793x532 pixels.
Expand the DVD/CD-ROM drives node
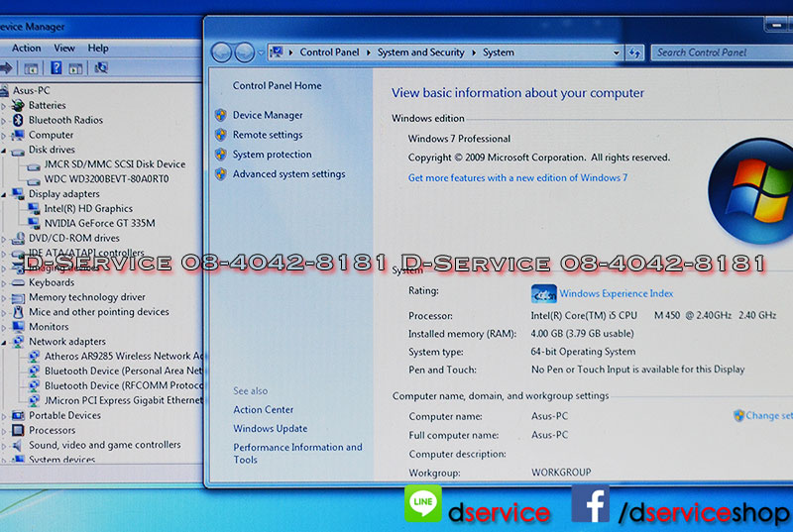(4, 239)
